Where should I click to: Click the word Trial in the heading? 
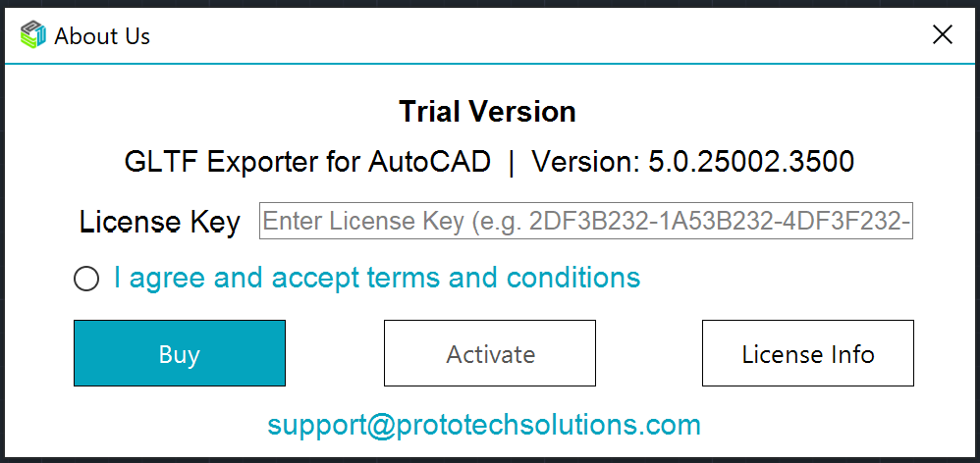[x=430, y=112]
